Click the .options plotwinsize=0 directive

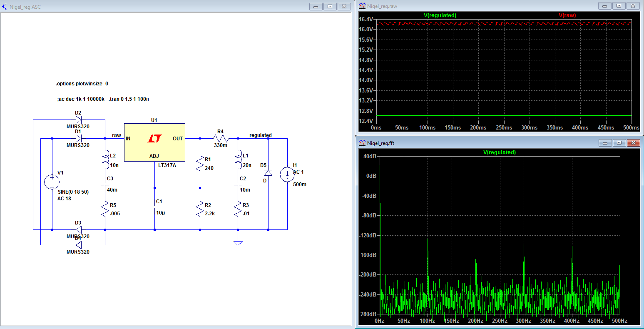[x=82, y=84]
